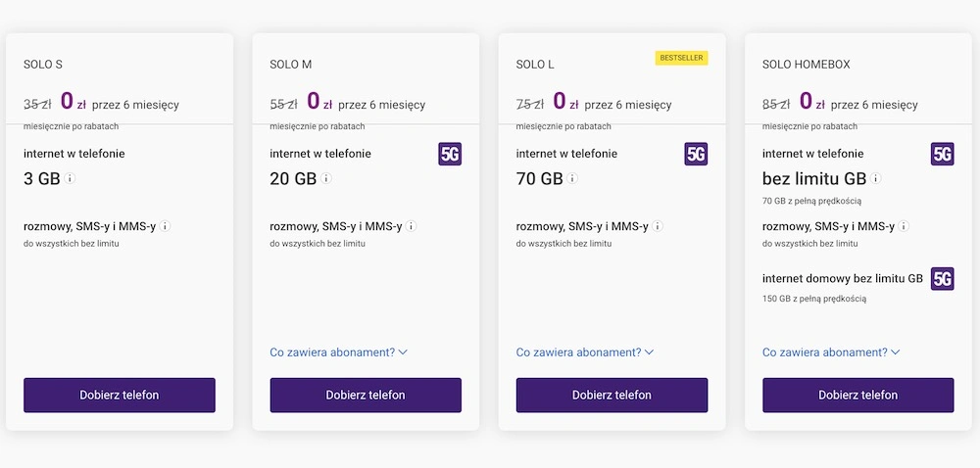Expand Co zawiera abonament in SOLO L
This screenshot has height=468, width=980.
585,352
